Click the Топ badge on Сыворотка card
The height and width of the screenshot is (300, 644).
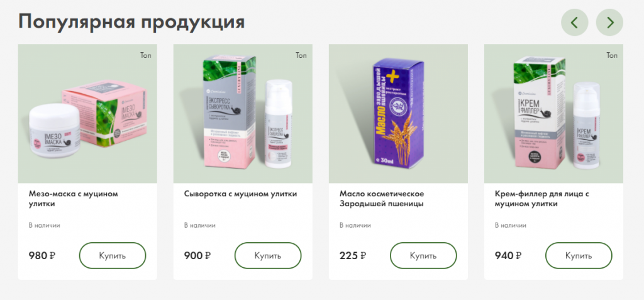(301, 55)
